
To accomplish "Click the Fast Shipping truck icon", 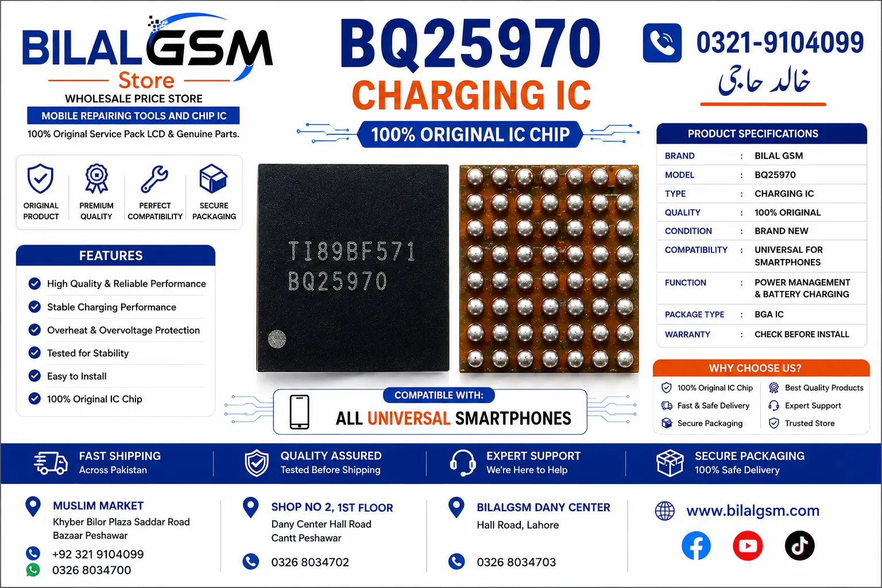I will (51, 463).
